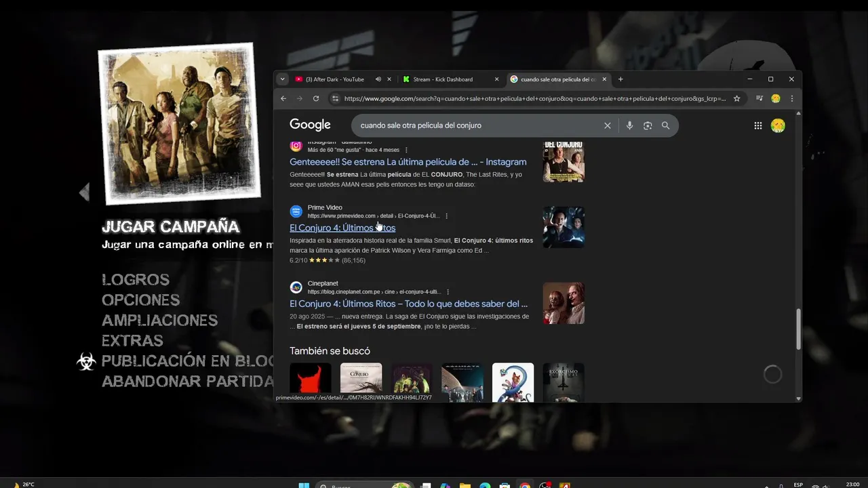Image resolution: width=868 pixels, height=488 pixels.
Task: Open Cineplanet result options menu
Action: (x=448, y=291)
